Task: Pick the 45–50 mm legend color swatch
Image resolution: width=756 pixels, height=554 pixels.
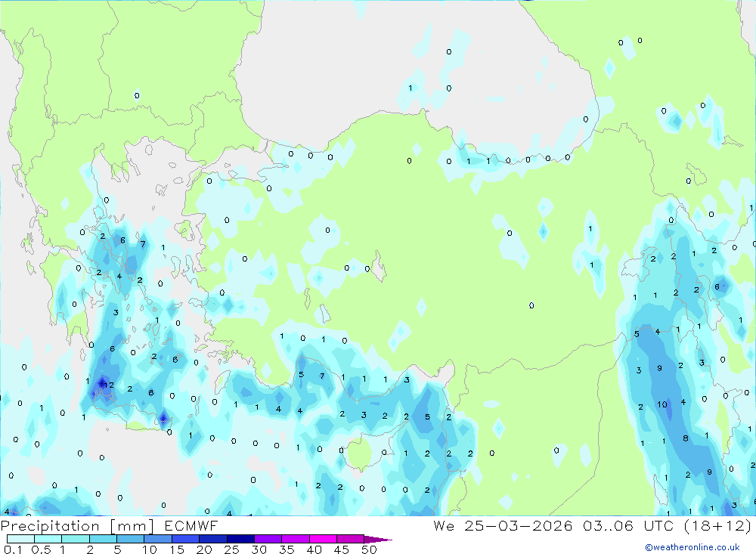Action: pyautogui.click(x=350, y=539)
